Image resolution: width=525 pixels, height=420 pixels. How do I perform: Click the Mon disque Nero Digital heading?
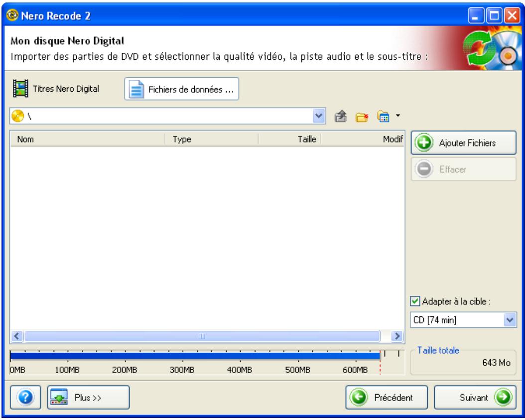67,41
